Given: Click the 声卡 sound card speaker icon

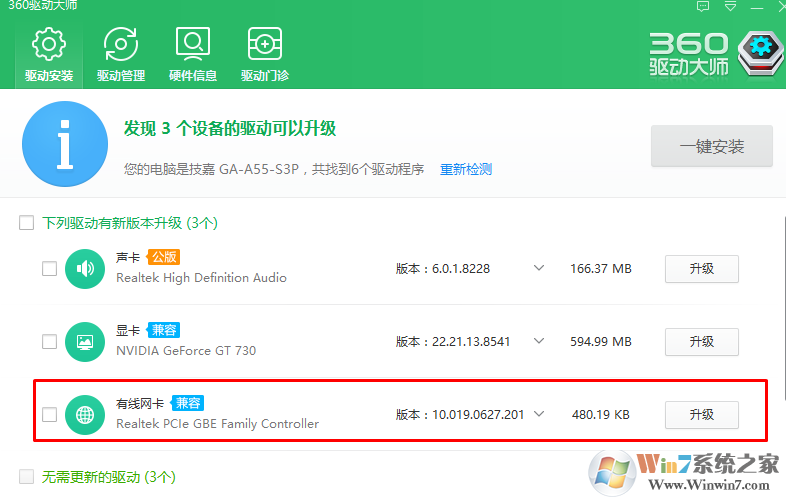Looking at the screenshot, I should tap(85, 268).
